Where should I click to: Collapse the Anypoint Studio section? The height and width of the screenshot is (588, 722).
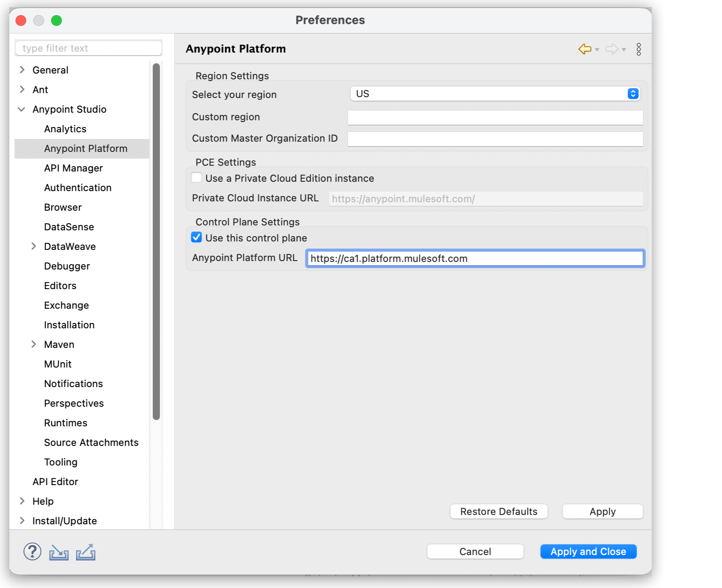point(21,109)
